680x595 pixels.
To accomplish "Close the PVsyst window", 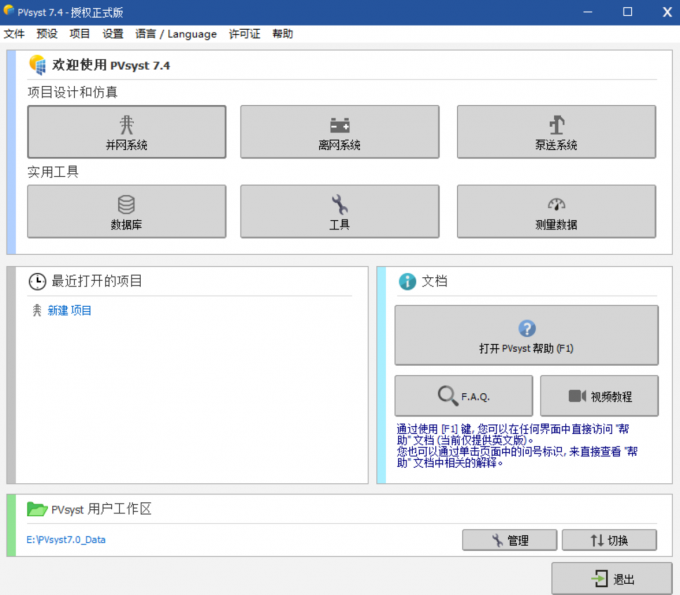I will click(x=667, y=12).
